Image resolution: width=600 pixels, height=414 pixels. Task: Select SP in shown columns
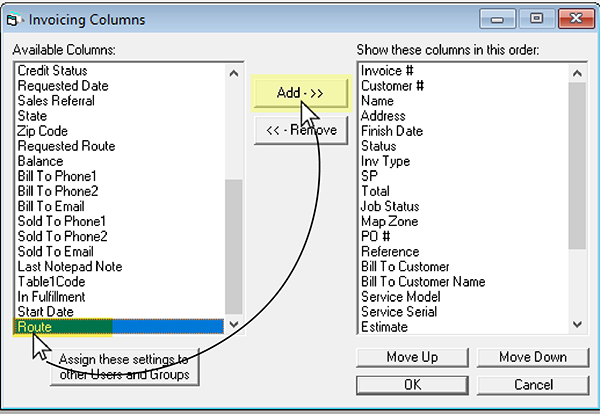[463, 176]
